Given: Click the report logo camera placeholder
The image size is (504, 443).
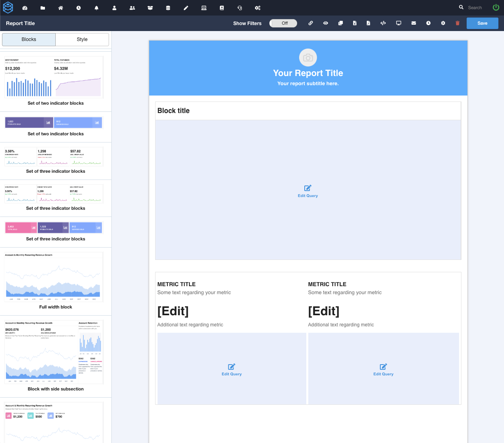Looking at the screenshot, I should (x=308, y=58).
